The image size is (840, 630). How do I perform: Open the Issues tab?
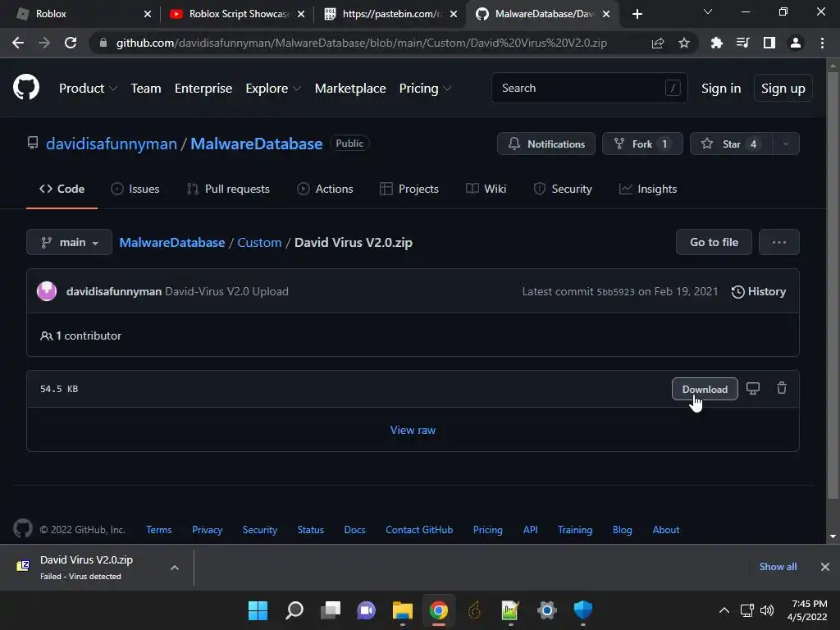(135, 189)
